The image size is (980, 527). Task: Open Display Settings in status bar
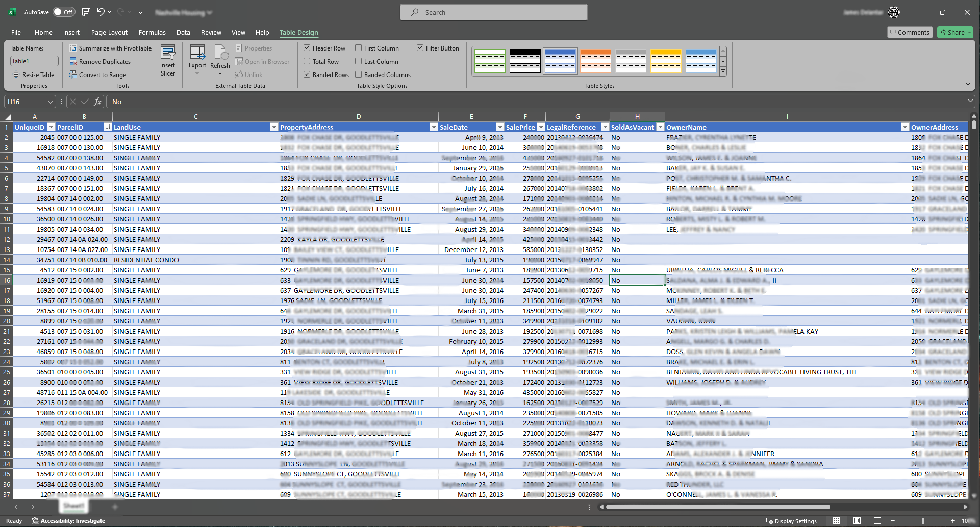click(x=791, y=521)
